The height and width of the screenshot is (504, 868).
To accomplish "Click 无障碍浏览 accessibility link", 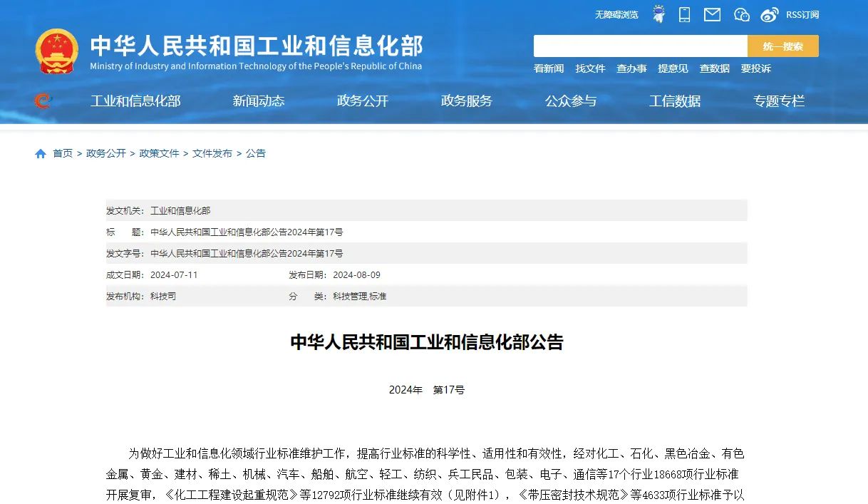I will tap(616, 14).
